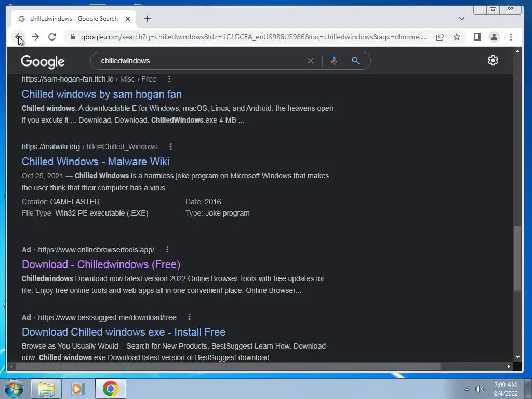Click the https://sam-hogan-fan.itch.io URL text
The image size is (532, 399).
68,79
